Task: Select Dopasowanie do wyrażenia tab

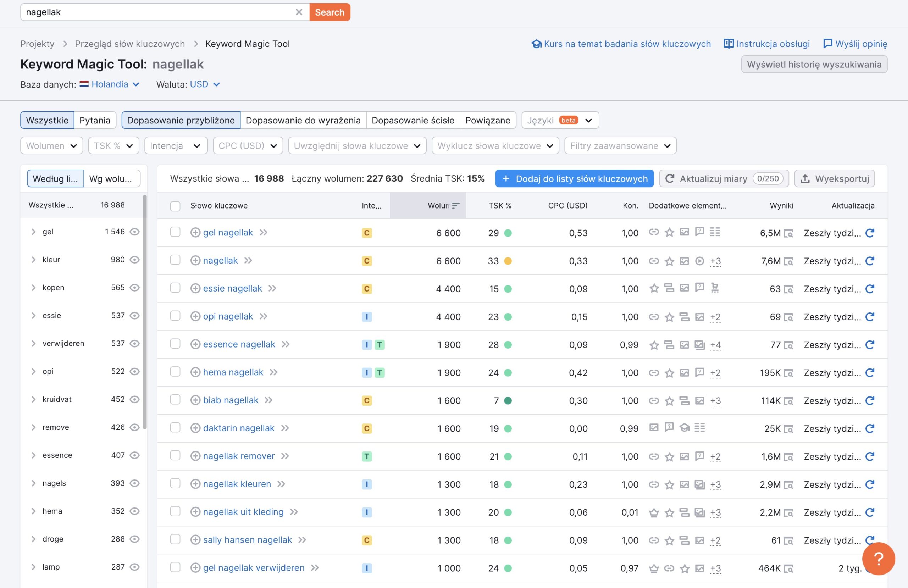Action: [x=303, y=121]
